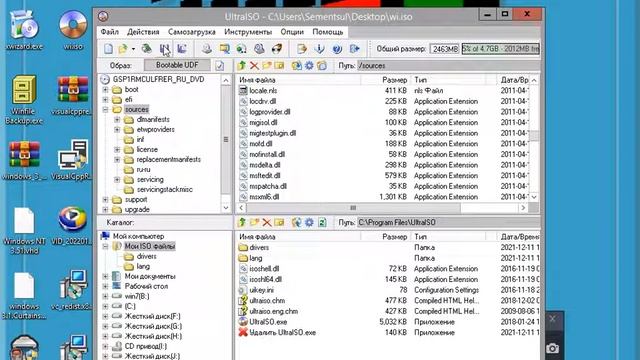This screenshot has width=640, height=360.
Task: Click the Add files document icon in main toolbar
Action: coord(302,49)
